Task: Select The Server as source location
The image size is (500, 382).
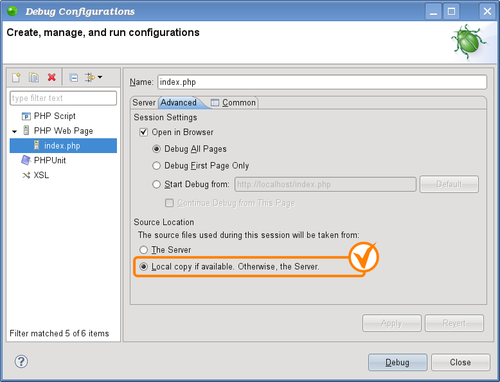Action: tap(144, 250)
